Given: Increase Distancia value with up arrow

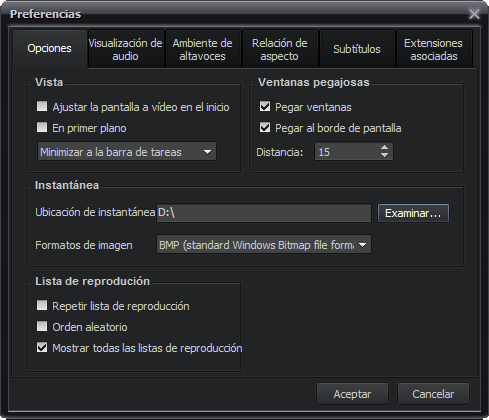Looking at the screenshot, I should [x=384, y=148].
